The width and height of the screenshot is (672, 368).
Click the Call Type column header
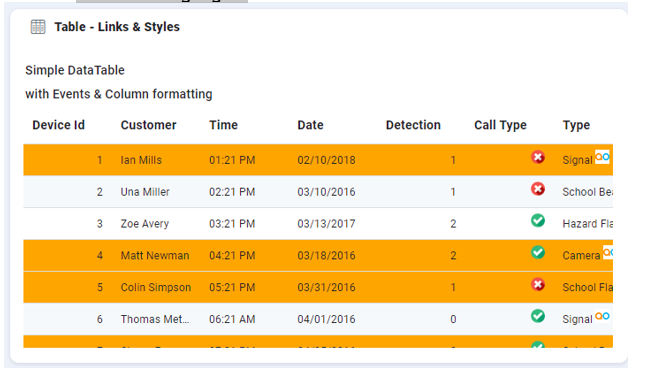tap(500, 125)
